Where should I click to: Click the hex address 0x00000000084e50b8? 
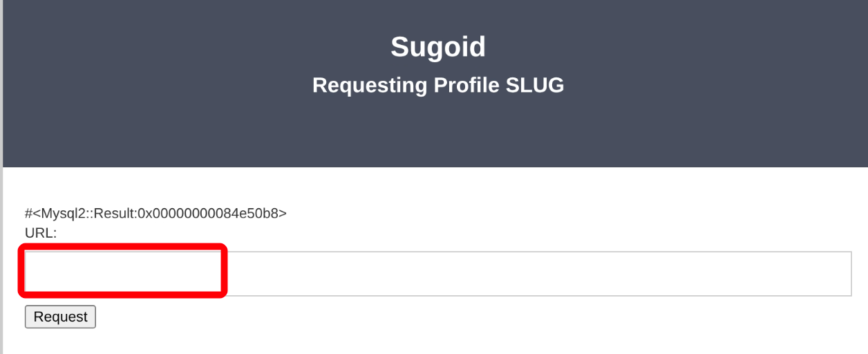coord(220,213)
